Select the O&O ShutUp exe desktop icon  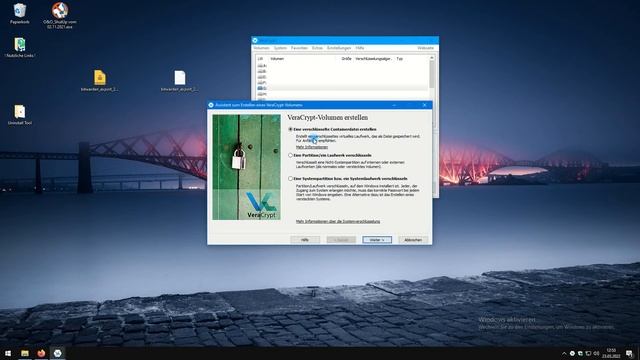(60, 16)
